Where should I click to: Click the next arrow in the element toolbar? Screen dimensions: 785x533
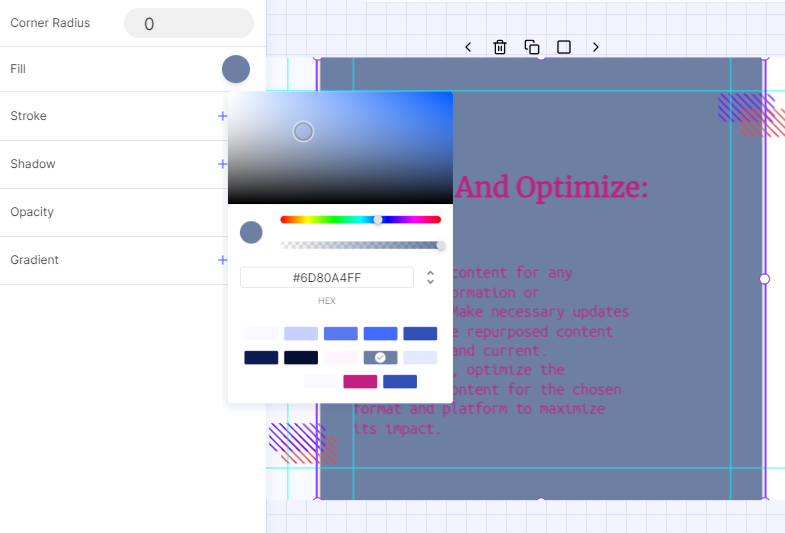pyautogui.click(x=596, y=47)
